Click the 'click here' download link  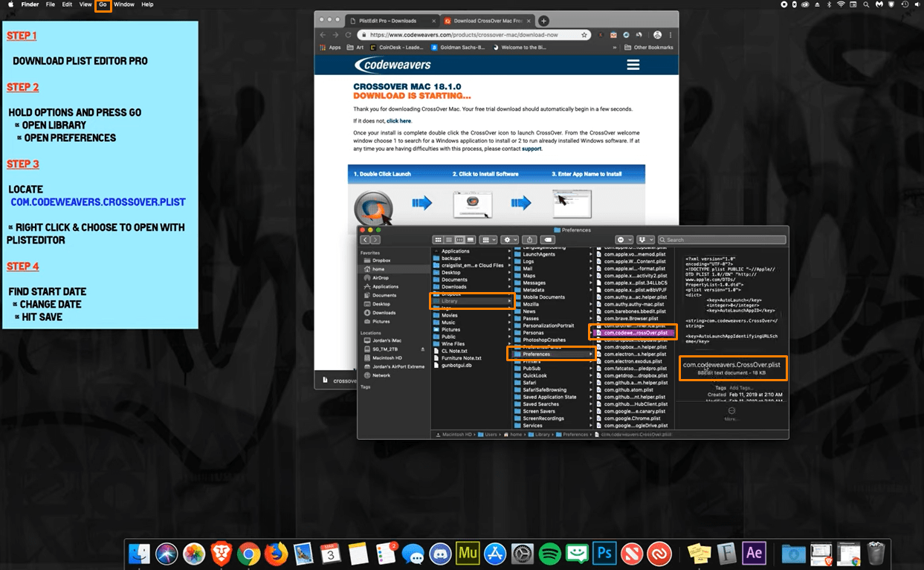click(398, 120)
